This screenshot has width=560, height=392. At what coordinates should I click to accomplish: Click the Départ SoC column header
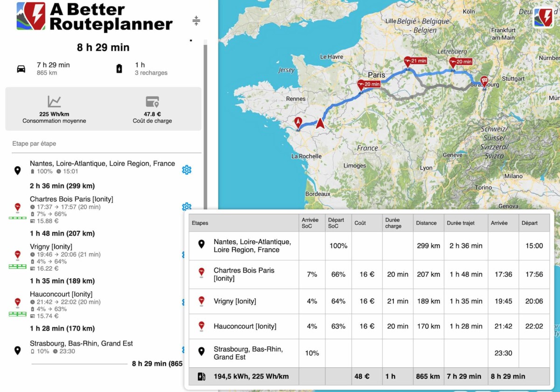pyautogui.click(x=338, y=223)
